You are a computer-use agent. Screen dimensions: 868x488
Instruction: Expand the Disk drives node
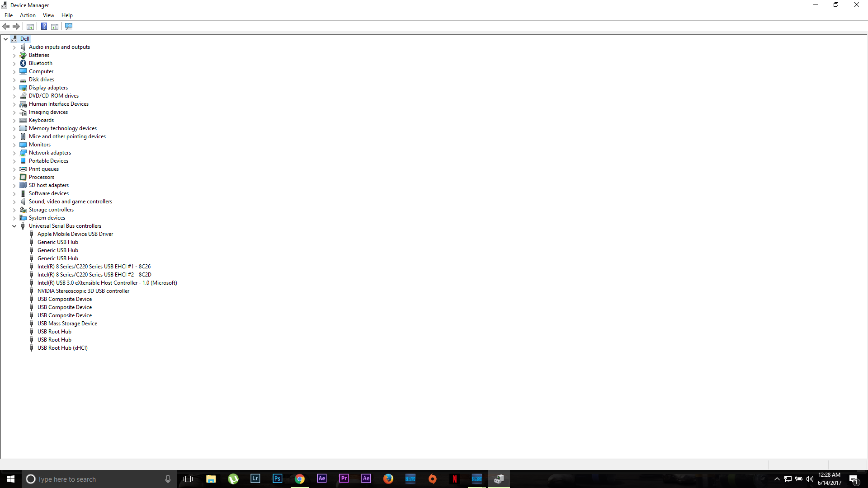tap(14, 80)
